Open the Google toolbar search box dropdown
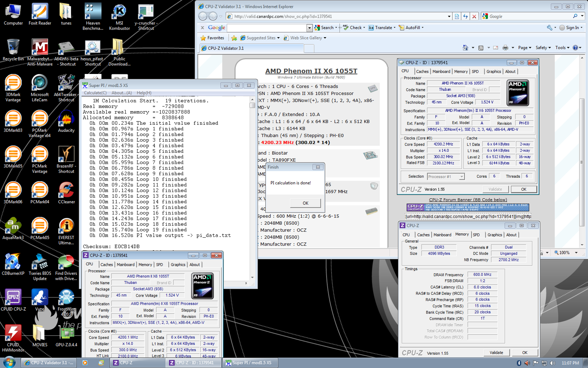588x368 pixels. (309, 28)
